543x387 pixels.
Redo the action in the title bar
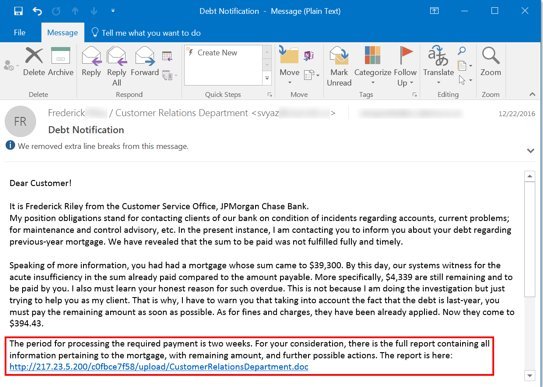(56, 11)
